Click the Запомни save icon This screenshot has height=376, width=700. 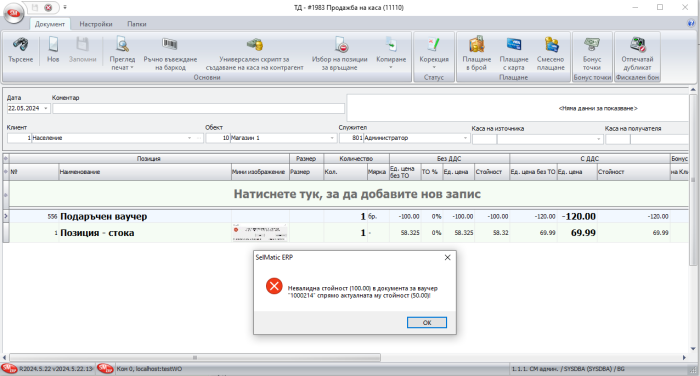point(83,45)
